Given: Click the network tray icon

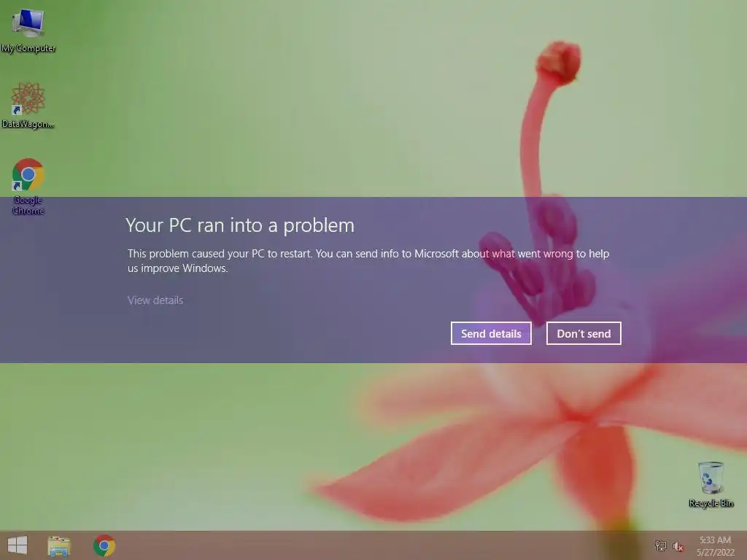Looking at the screenshot, I should click(661, 545).
